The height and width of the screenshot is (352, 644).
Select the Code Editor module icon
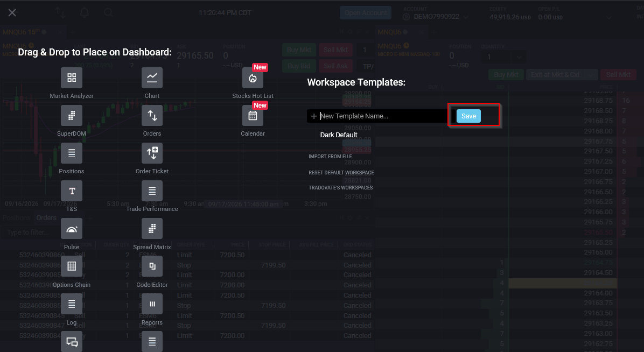(x=152, y=266)
